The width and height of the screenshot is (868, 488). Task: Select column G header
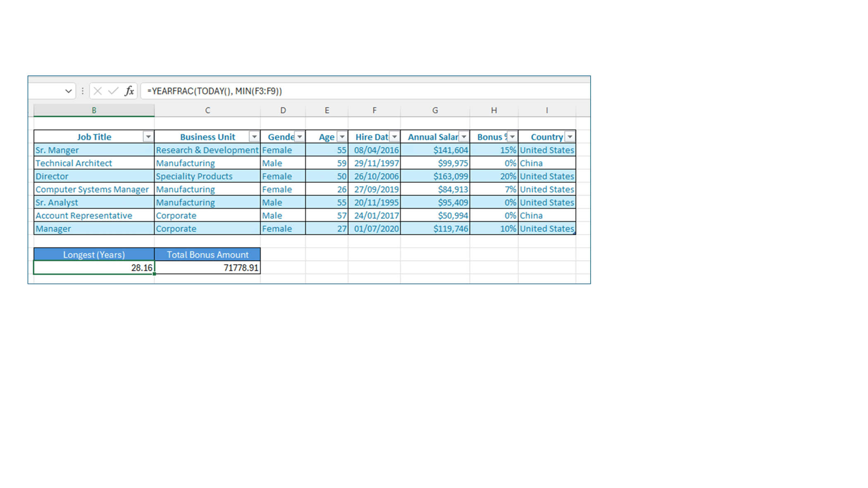(x=435, y=110)
